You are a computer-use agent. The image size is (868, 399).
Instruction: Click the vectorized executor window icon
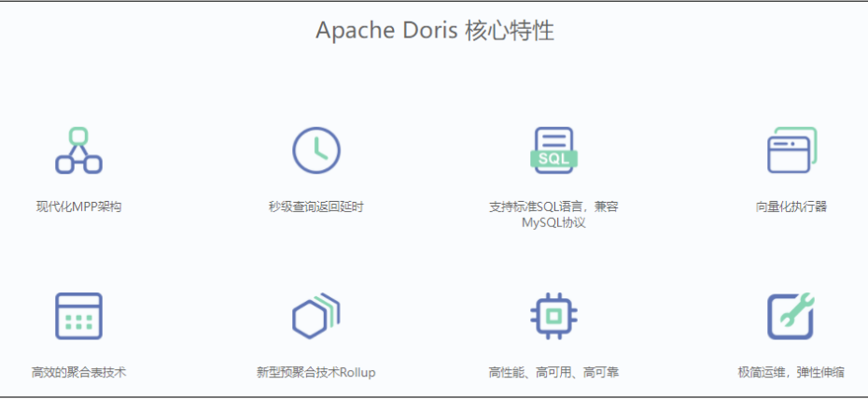pos(791,150)
